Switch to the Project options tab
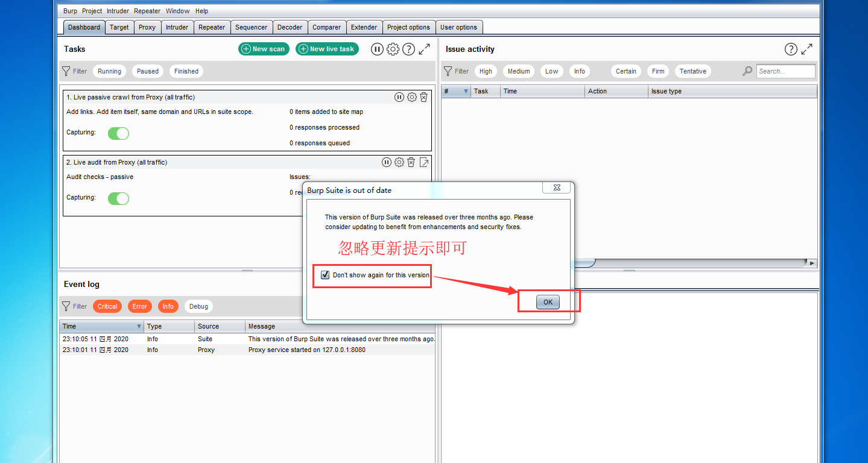The height and width of the screenshot is (463, 868). pyautogui.click(x=408, y=27)
